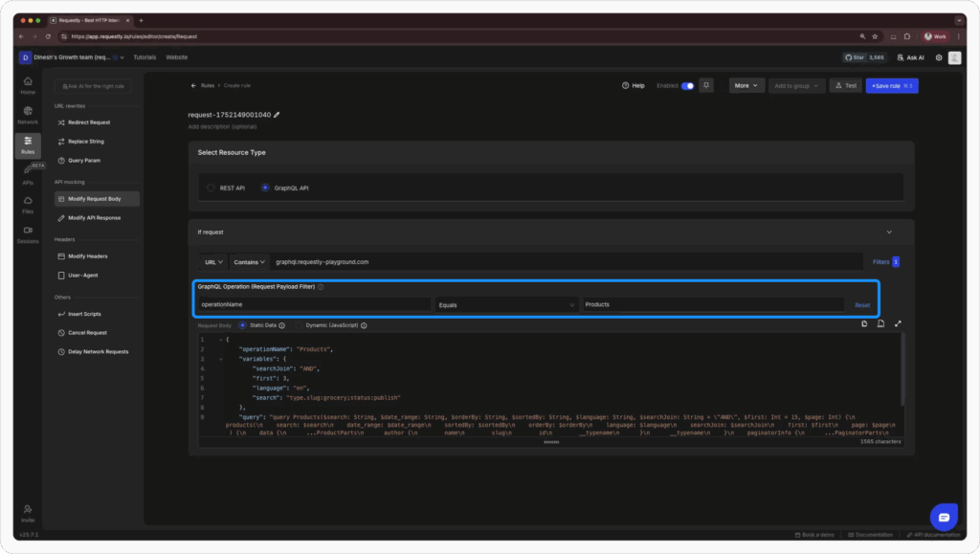Go back using the Rules arrow
This screenshot has height=554, width=980.
(x=193, y=85)
